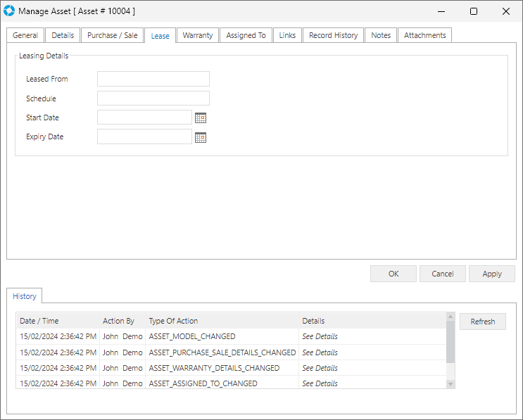This screenshot has height=420, width=523.
Task: Click the Apply button
Action: [492, 274]
